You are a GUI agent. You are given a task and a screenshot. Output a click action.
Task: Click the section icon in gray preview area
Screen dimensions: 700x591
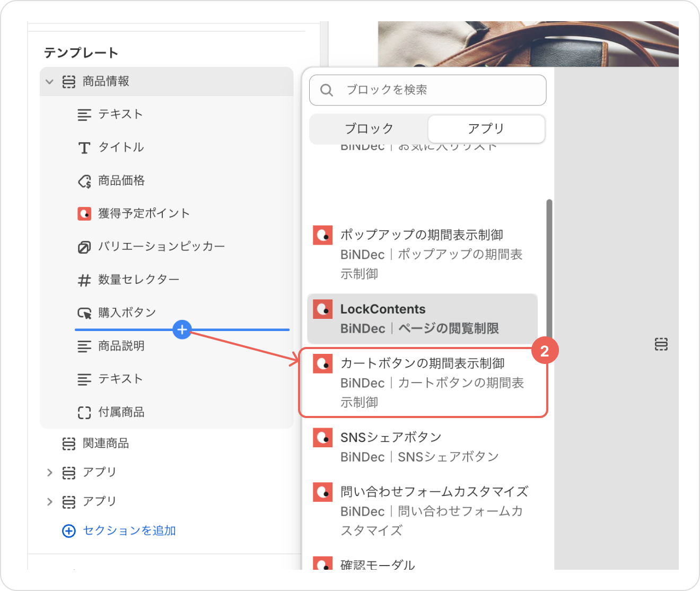click(x=661, y=344)
